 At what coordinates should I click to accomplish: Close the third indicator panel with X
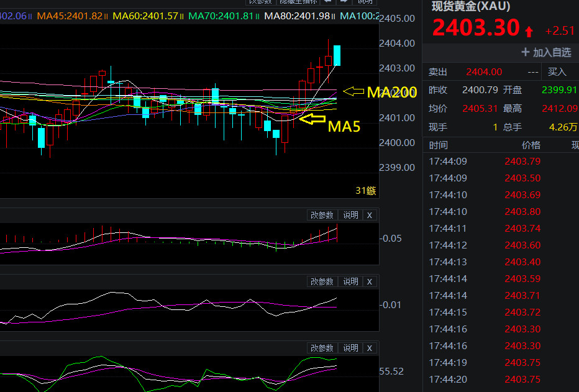pos(370,348)
